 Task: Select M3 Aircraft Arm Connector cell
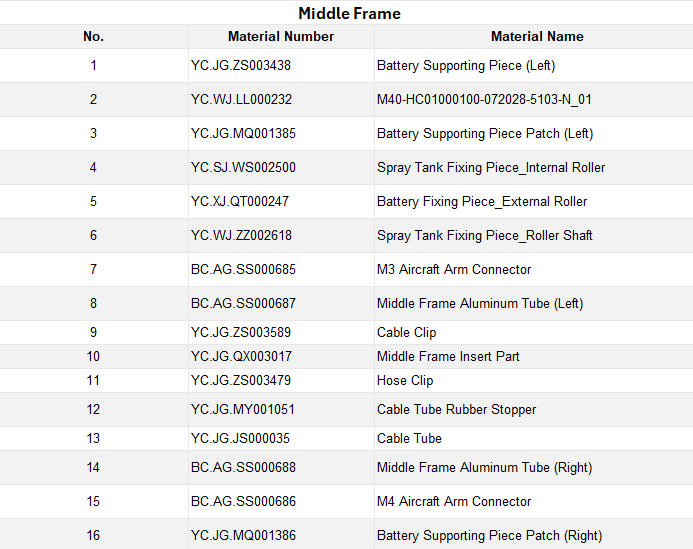(533, 270)
